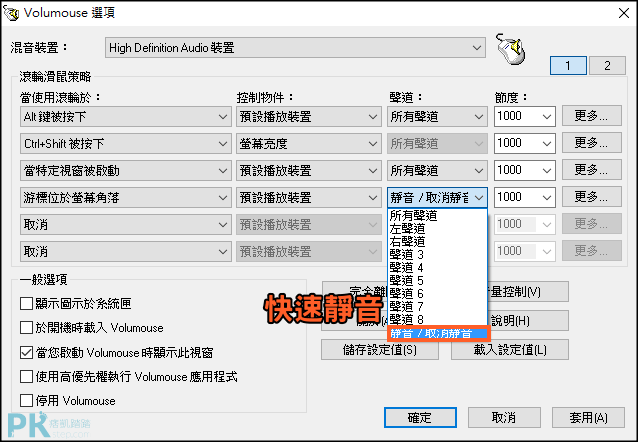Open the Alt 鍵被按下 condition dropdown
The width and height of the screenshot is (638, 442).
125,117
